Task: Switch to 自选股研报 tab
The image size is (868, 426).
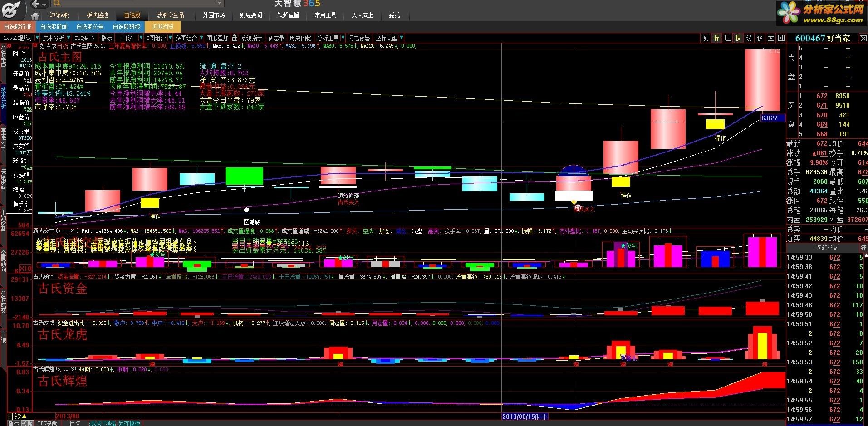Action: click(126, 27)
